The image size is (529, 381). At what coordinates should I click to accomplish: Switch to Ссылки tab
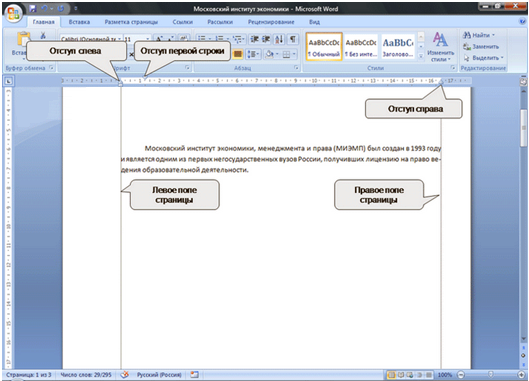click(x=183, y=22)
